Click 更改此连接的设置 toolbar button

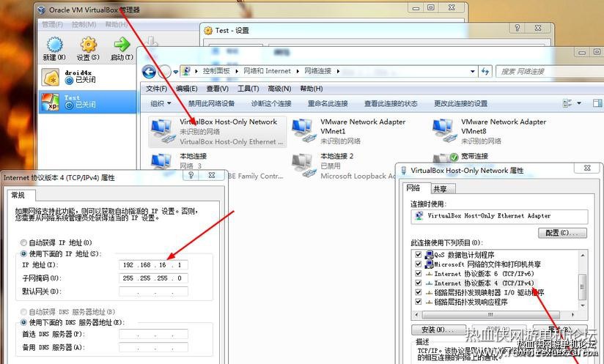click(461, 103)
